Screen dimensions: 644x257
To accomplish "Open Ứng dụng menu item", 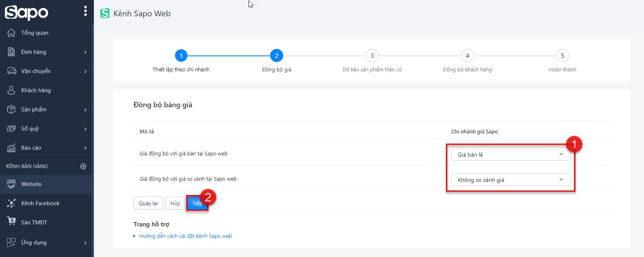I will click(46, 242).
